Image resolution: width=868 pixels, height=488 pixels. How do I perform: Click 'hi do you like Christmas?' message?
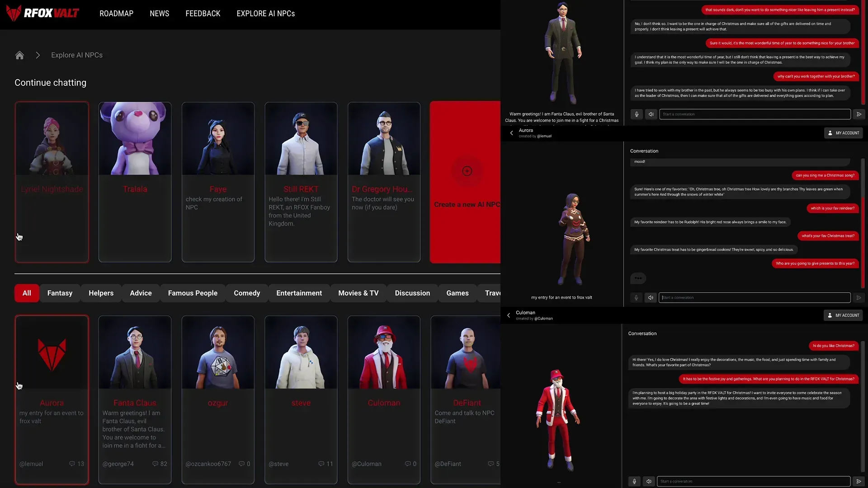pyautogui.click(x=833, y=346)
